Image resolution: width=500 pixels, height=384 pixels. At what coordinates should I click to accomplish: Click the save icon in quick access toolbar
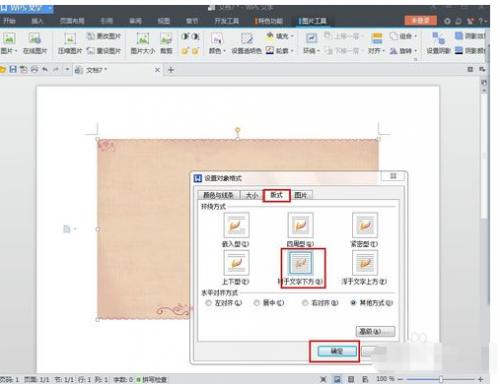pos(13,70)
